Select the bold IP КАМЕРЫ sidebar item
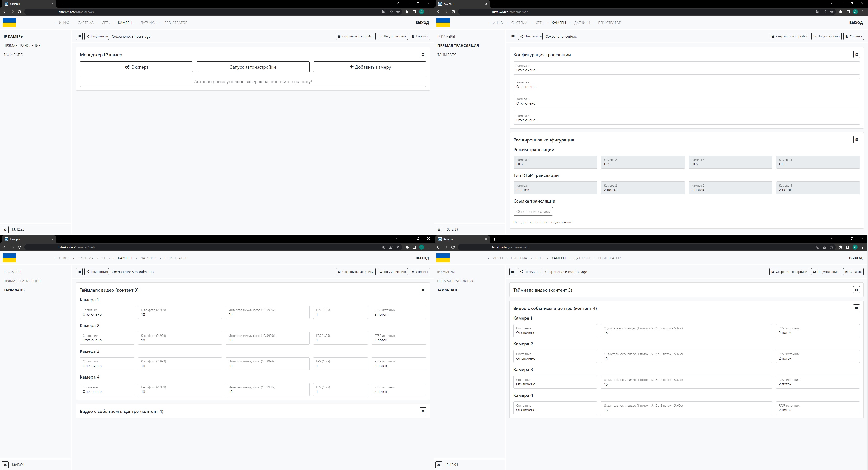 pyautogui.click(x=14, y=36)
